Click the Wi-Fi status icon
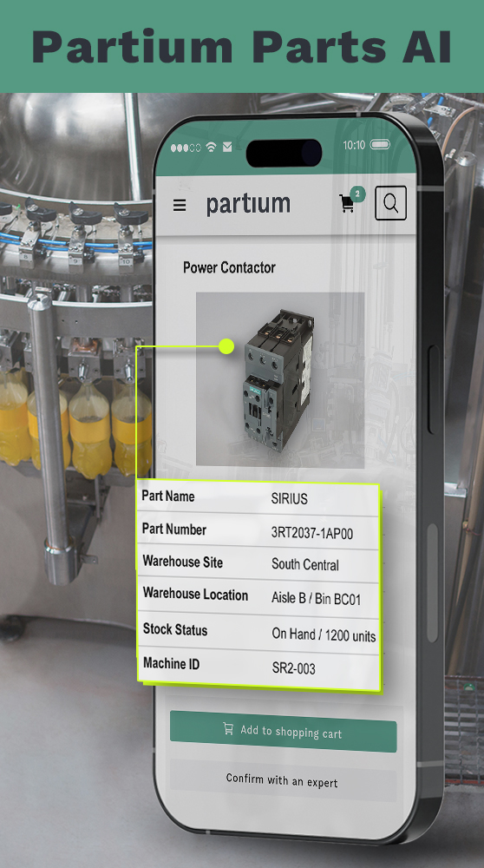The width and height of the screenshot is (484, 868). tap(211, 147)
